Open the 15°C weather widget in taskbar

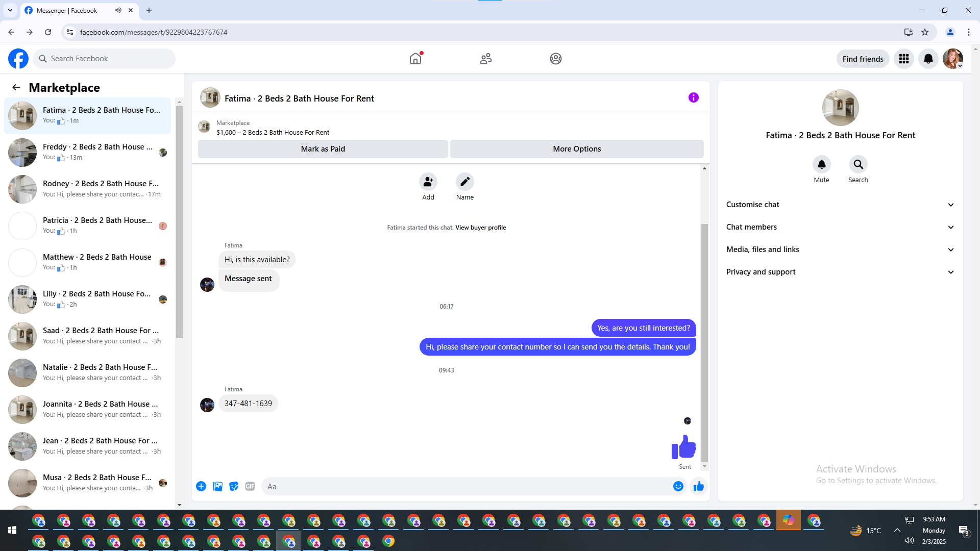point(865,531)
